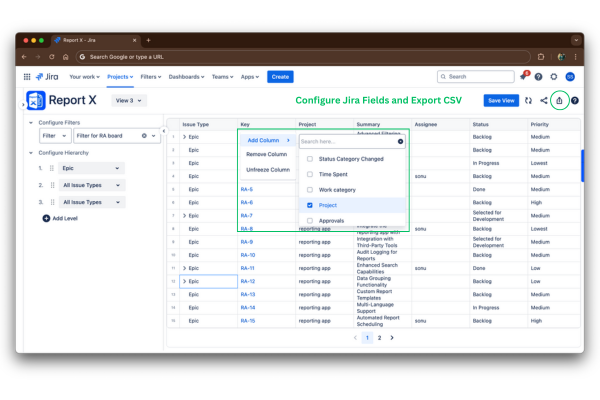This screenshot has height=400, width=600.
Task: Click the Report X app logo
Action: coord(36,100)
